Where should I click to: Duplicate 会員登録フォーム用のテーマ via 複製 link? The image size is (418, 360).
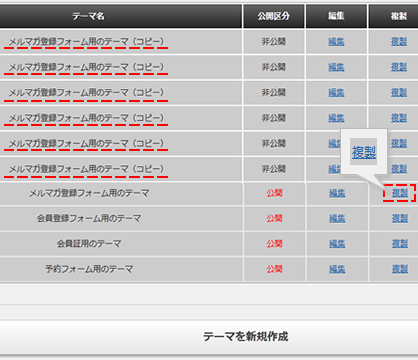400,218
